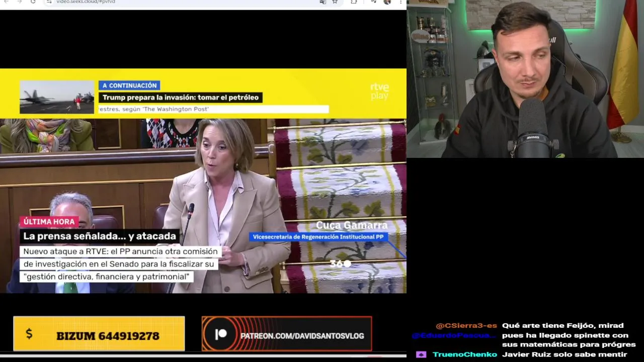644x362 pixels.
Task: Click chat message 'Qué arte tiene Feijóo, mirad'
Action: 562,325
